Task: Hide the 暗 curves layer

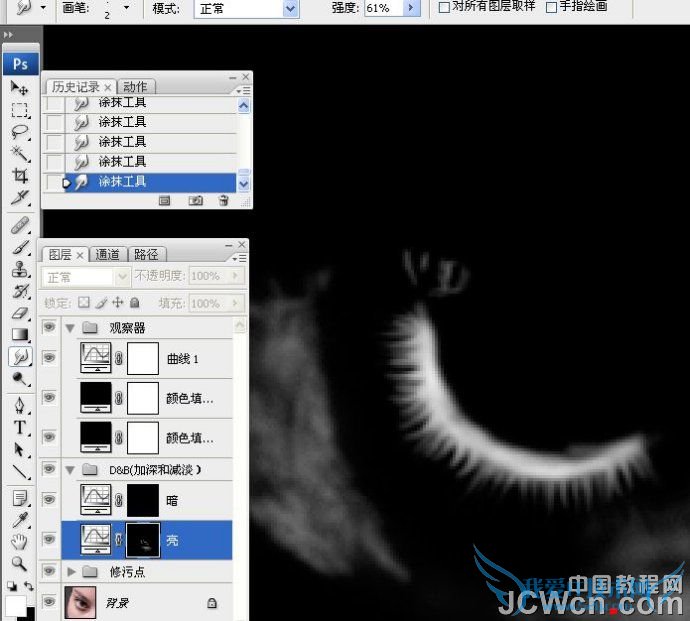Action: click(x=49, y=500)
